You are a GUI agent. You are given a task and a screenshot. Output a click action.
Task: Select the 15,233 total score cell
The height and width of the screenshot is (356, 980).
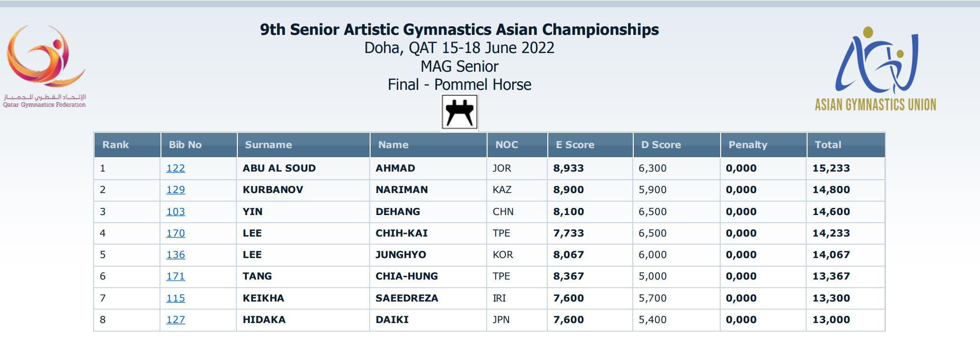831,168
